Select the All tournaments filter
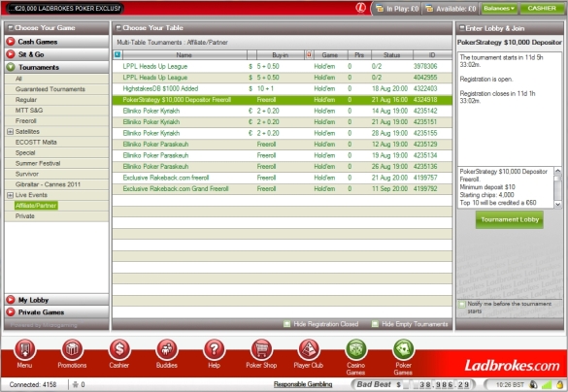 tap(18, 79)
